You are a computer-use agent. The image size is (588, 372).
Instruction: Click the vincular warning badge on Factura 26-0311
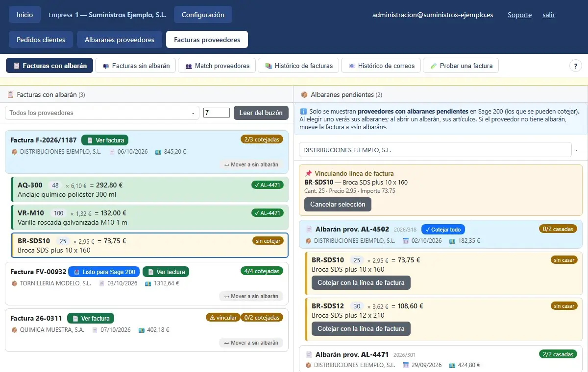[223, 318]
